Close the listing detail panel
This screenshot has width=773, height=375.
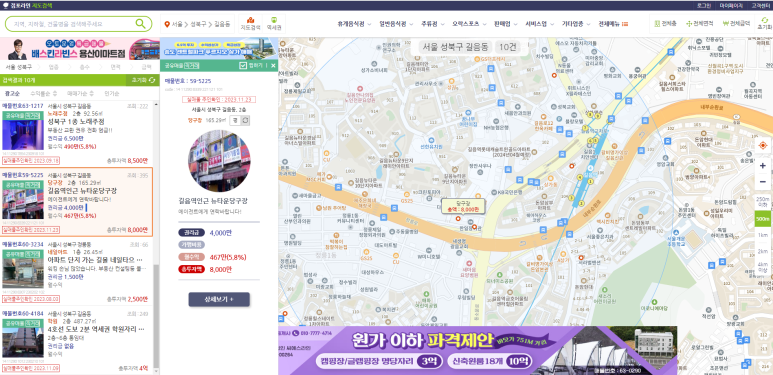pyautogui.click(x=273, y=65)
